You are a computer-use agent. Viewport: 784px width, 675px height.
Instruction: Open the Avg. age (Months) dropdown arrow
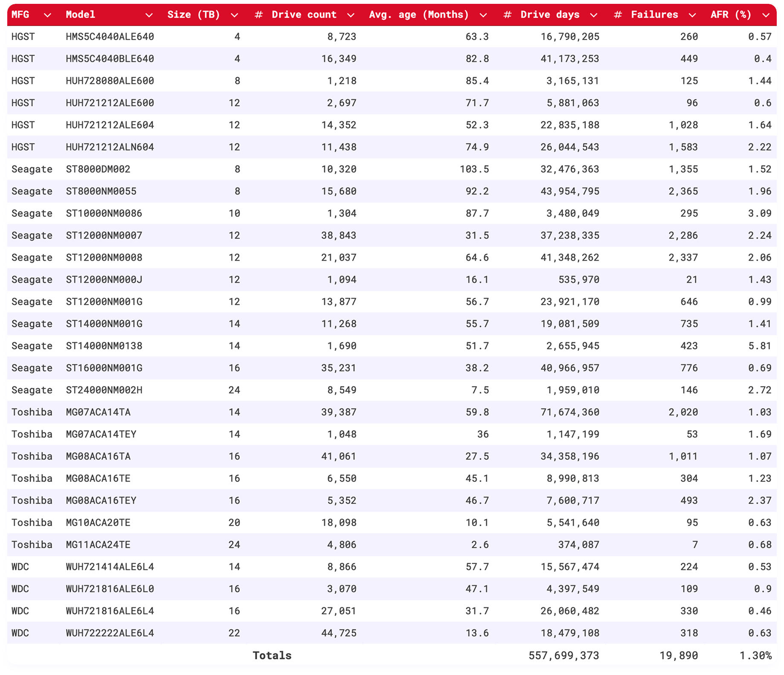(x=483, y=15)
